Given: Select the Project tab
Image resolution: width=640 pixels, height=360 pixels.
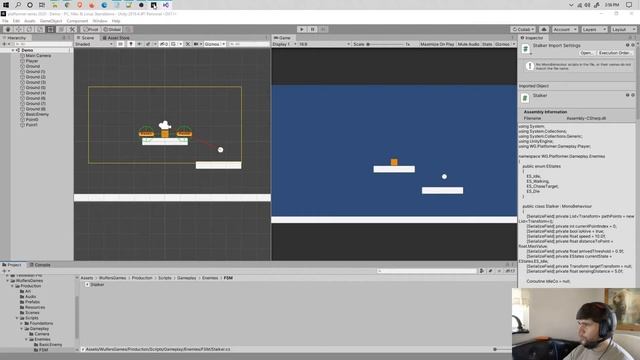Looking at the screenshot, I should click(x=12, y=265).
